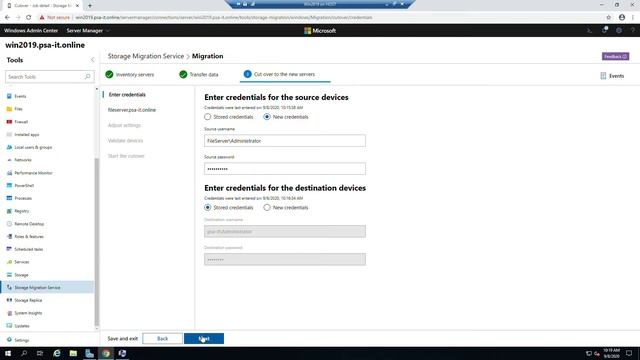Go to Inventory servers step

(130, 74)
